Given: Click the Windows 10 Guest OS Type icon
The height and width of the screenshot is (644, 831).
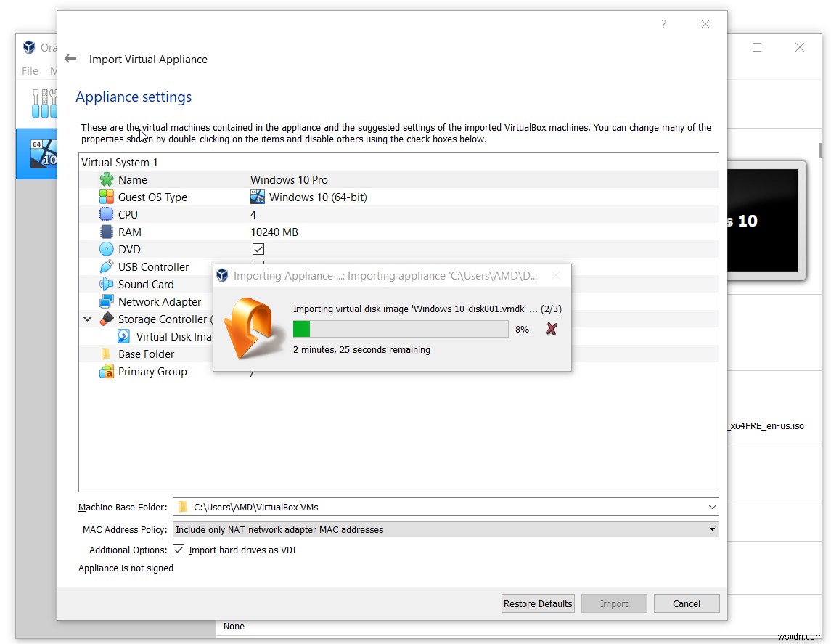Looking at the screenshot, I should point(257,197).
